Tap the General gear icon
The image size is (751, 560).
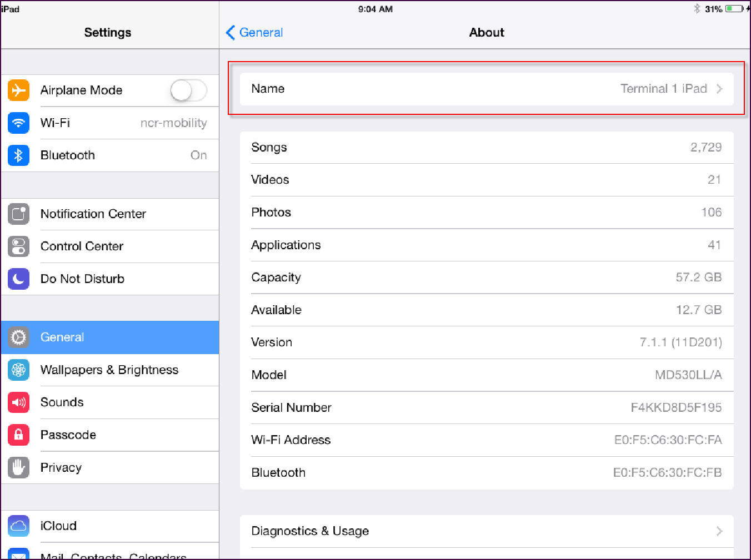pos(18,337)
